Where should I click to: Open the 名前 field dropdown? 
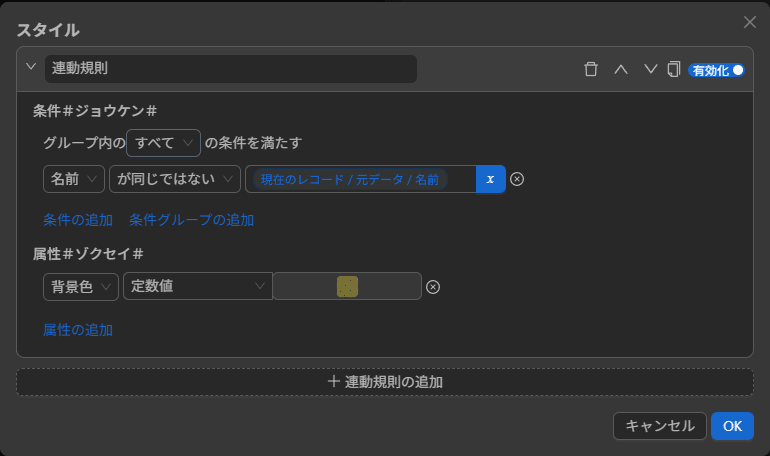pyautogui.click(x=74, y=179)
